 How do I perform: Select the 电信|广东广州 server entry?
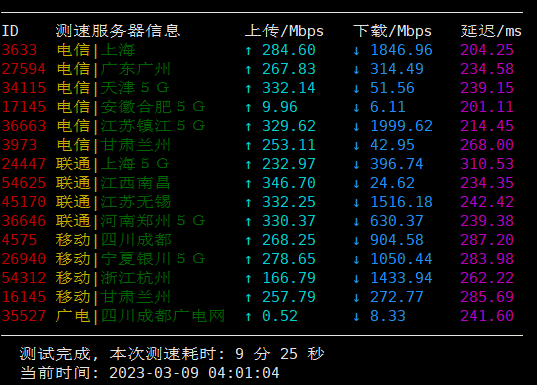[x=113, y=69]
